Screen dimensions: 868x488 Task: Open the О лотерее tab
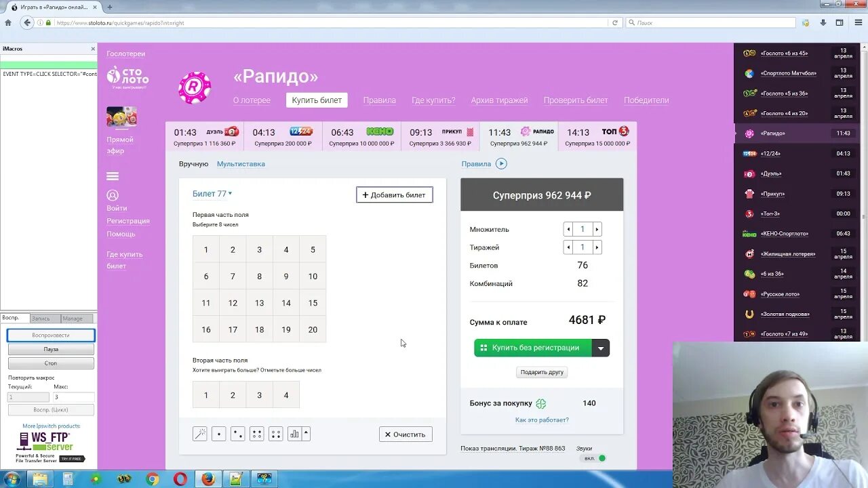(x=252, y=100)
